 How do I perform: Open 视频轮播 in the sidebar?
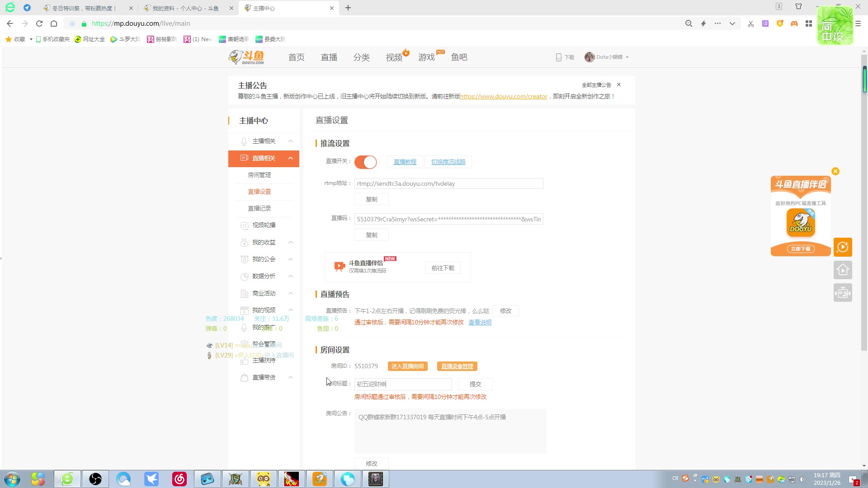pyautogui.click(x=264, y=225)
